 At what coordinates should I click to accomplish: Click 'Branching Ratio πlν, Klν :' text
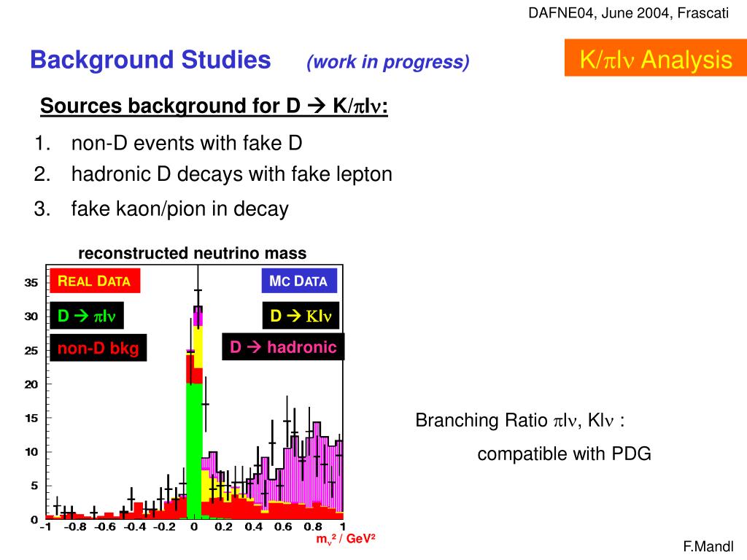(x=519, y=421)
